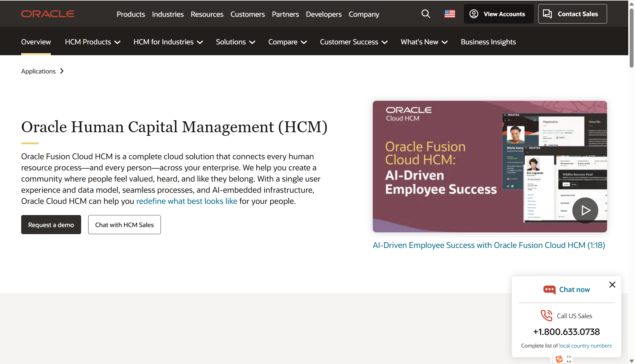
Task: Click the search magnifier icon
Action: point(425,14)
